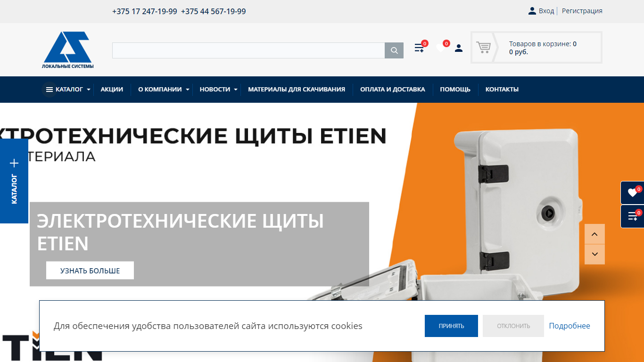Open the Оплата и доставка menu item

pyautogui.click(x=393, y=89)
